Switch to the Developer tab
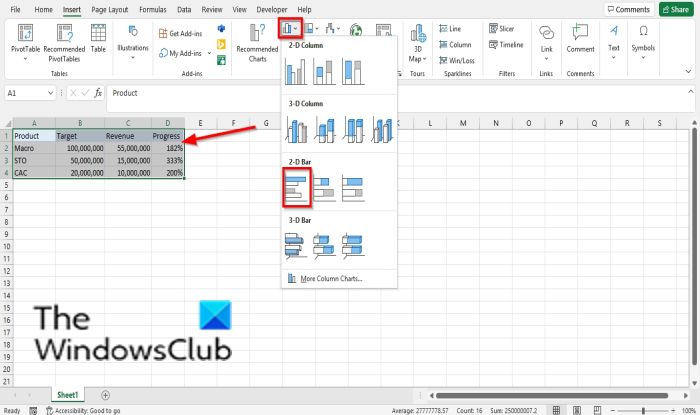 271,9
